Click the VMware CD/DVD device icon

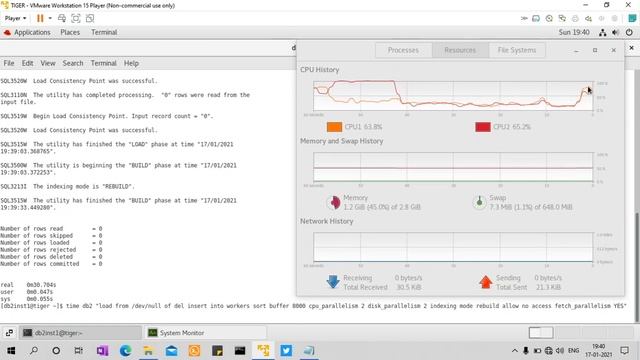(x=549, y=18)
